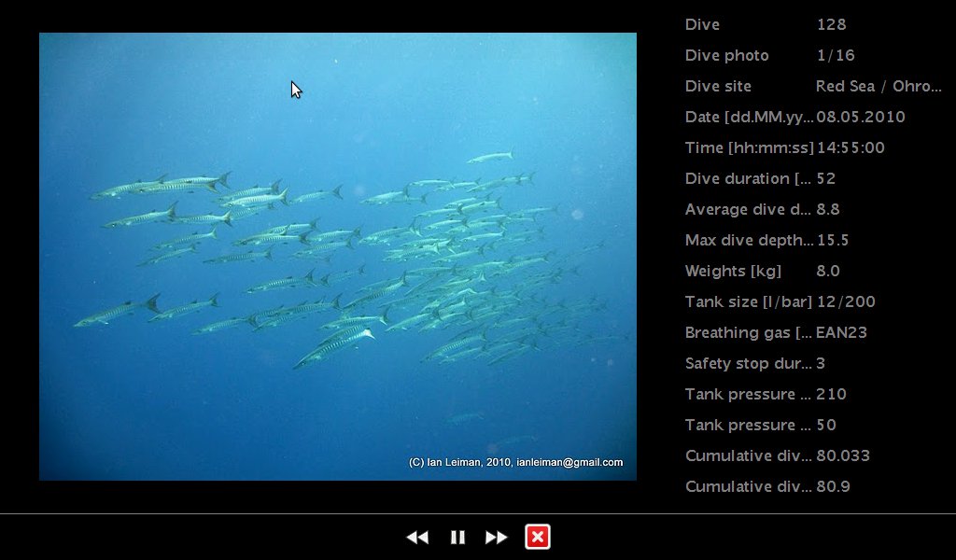Viewport: 956px width, 560px height.
Task: Close the slideshow with the red X
Action: (538, 537)
